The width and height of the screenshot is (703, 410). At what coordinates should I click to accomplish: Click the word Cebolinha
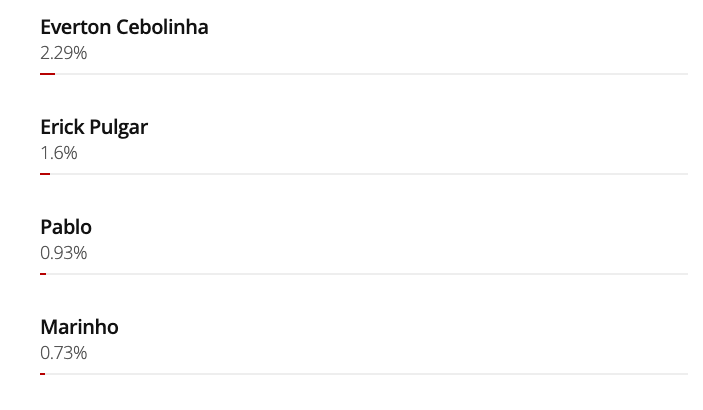click(x=163, y=27)
